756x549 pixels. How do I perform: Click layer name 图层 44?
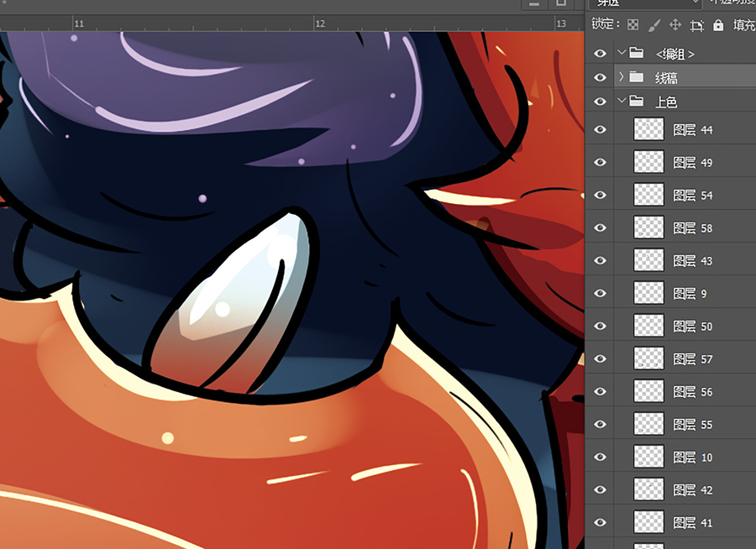click(x=693, y=130)
